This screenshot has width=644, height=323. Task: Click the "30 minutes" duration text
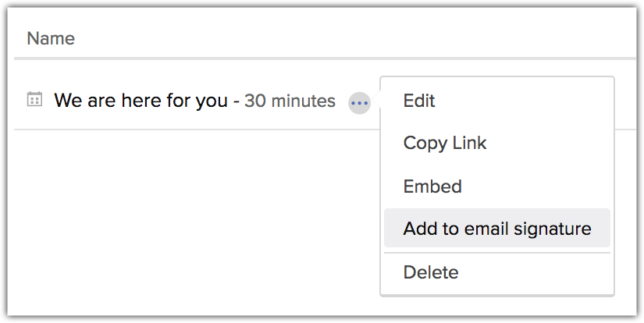tap(290, 101)
